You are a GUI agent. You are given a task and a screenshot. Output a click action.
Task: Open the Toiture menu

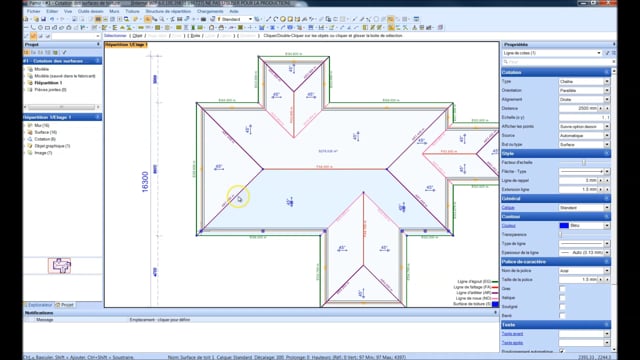[132, 11]
